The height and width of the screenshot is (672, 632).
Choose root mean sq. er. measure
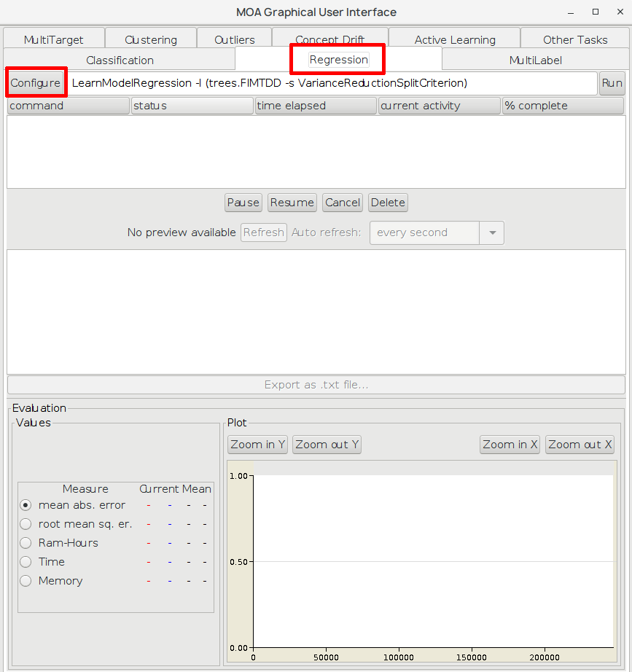click(x=26, y=524)
